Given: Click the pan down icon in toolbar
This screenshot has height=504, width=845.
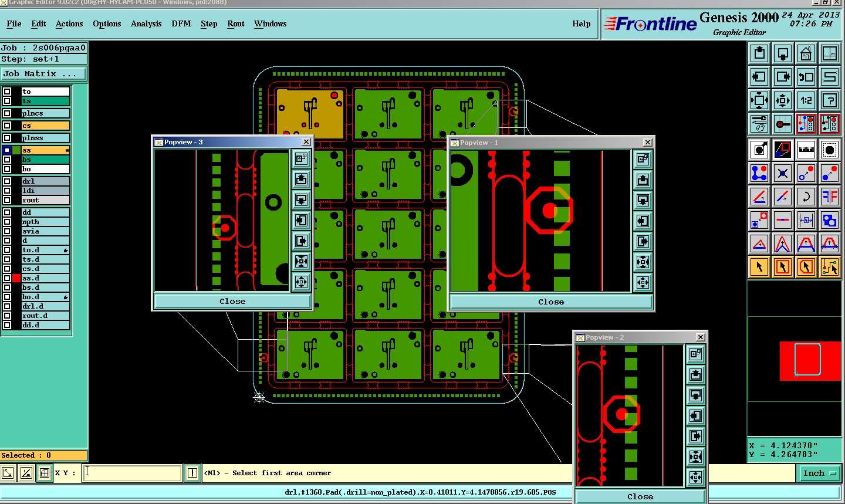Looking at the screenshot, I should pyautogui.click(x=783, y=53).
